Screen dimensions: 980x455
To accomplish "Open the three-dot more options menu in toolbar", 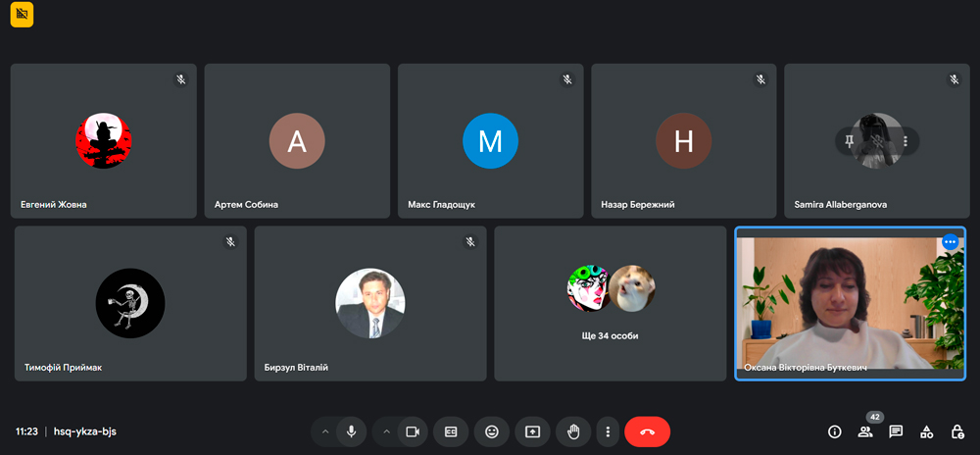I will pyautogui.click(x=609, y=431).
